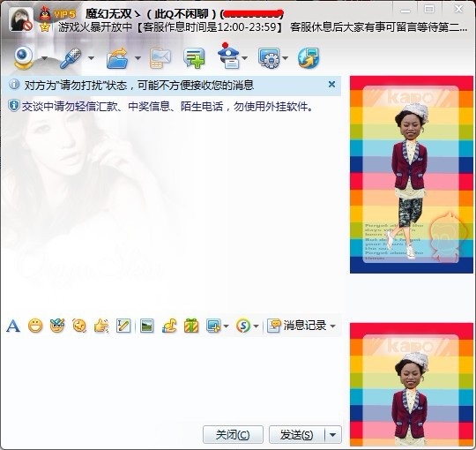Click the music sharing icon

tap(169, 326)
